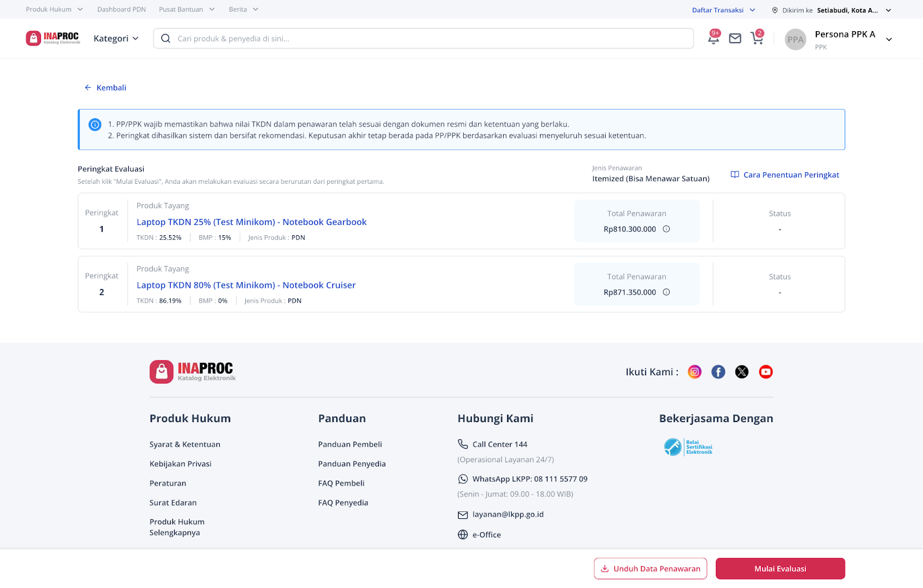Open the Produk Hukum top menu
This screenshot has width=923, height=588.
tap(54, 9)
